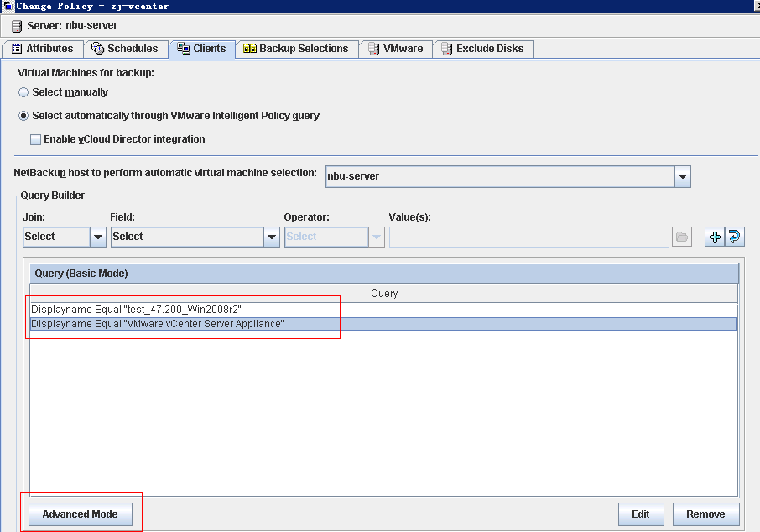Click the Change Policy window title icon
The width and height of the screenshot is (760, 532).
[8, 7]
